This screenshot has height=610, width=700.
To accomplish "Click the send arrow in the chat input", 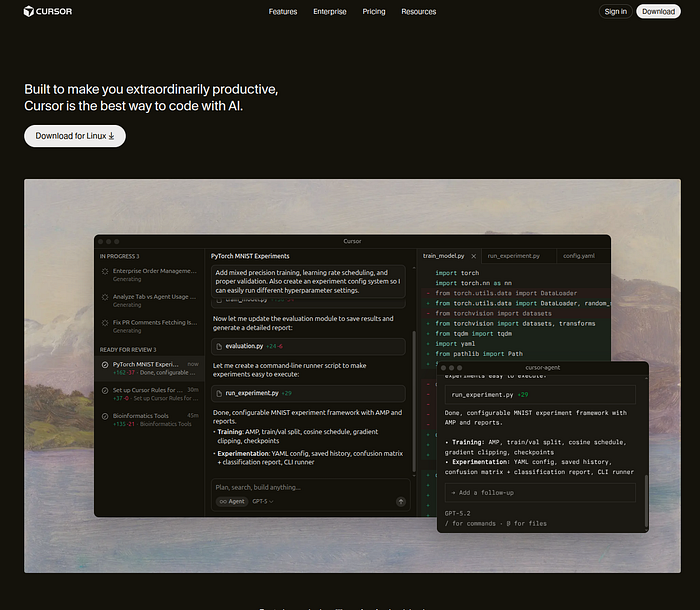I will (401, 501).
